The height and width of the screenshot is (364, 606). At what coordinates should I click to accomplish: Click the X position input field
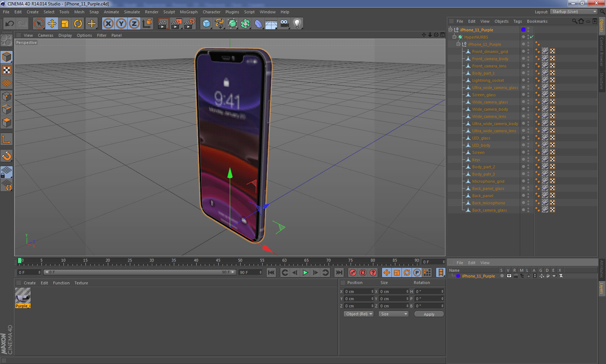[x=359, y=291]
